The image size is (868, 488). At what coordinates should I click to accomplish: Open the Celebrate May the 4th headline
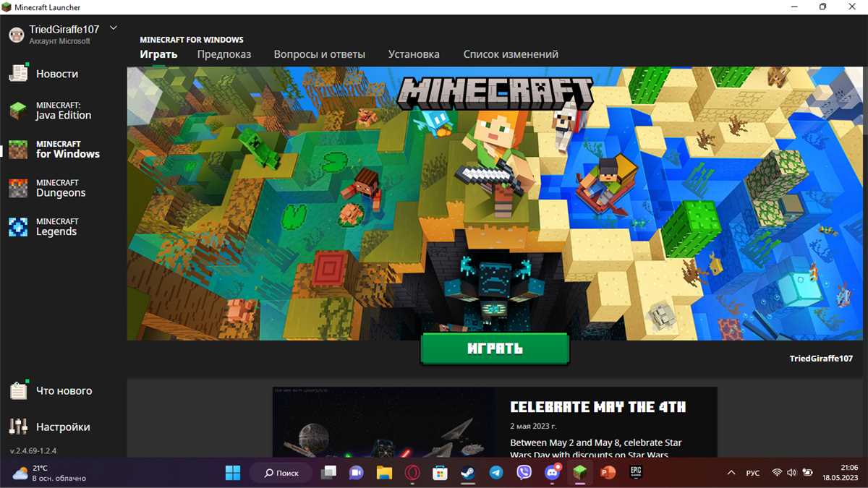(x=597, y=407)
